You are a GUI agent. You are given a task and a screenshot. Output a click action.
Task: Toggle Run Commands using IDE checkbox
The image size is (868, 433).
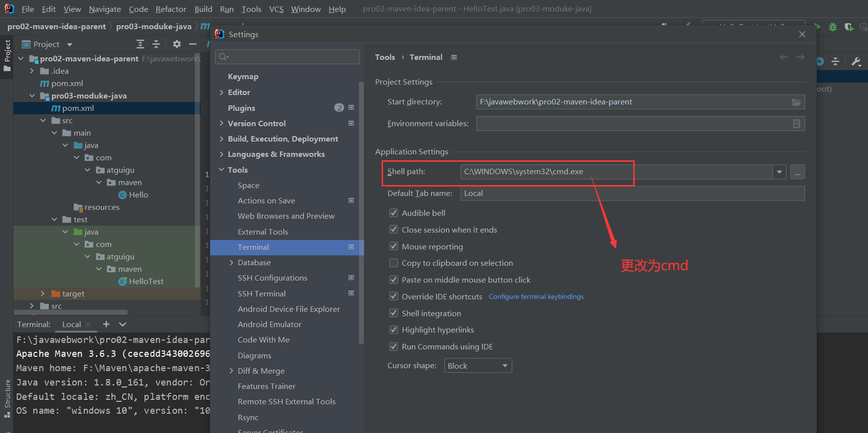tap(393, 346)
